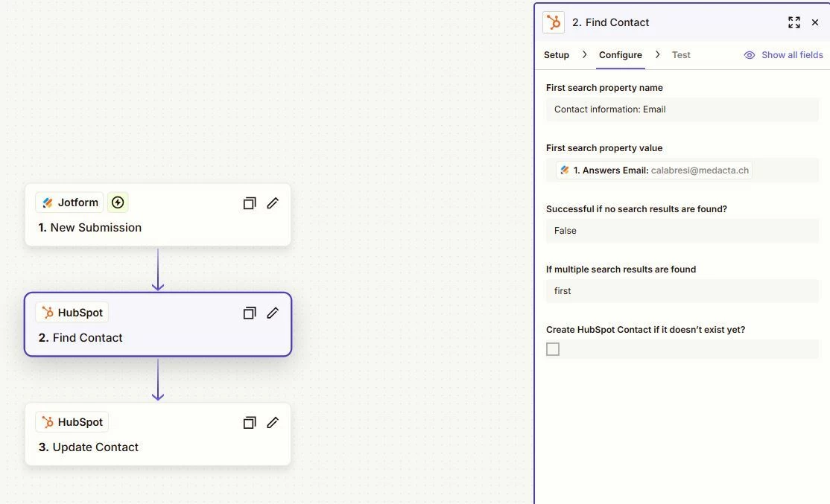
Task: Toggle Show all fields eye icon
Action: [x=750, y=55]
